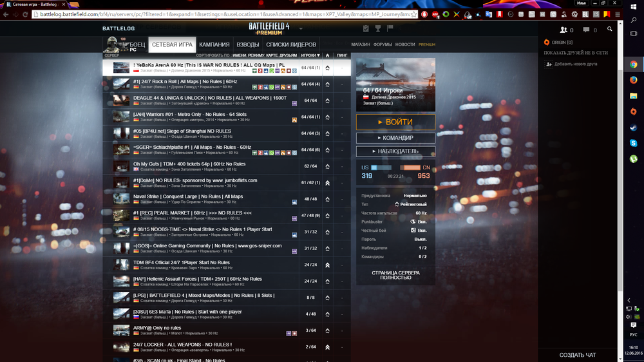Join server with ВОЙТИ button
The width and height of the screenshot is (644, 362).
click(x=395, y=122)
